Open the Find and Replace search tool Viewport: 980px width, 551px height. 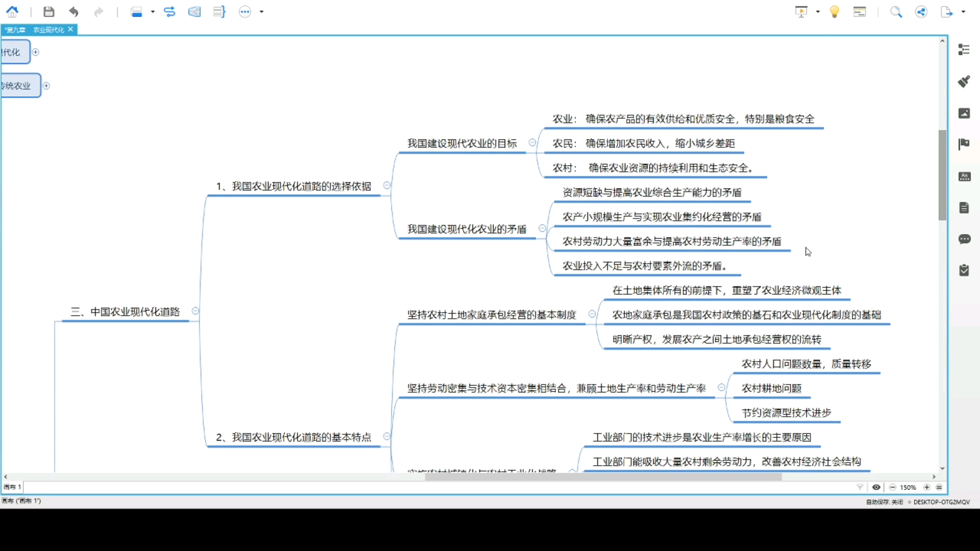(896, 12)
